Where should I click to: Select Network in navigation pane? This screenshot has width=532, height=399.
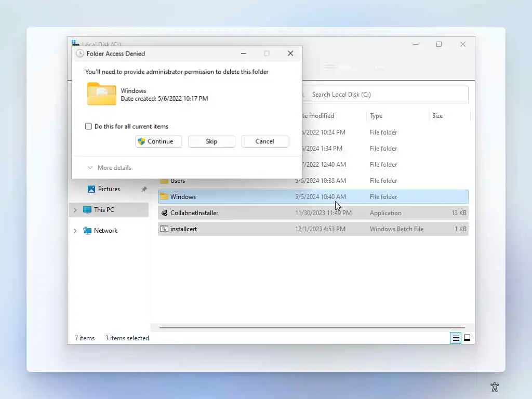(105, 231)
